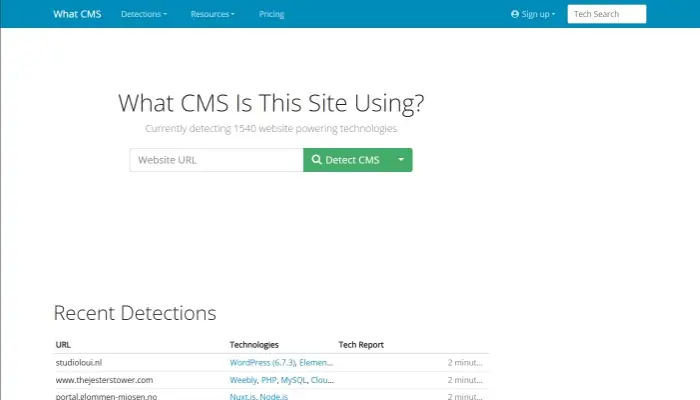Select the studioloui.nl detection row
Viewport: 700px width, 400px height.
click(81, 362)
